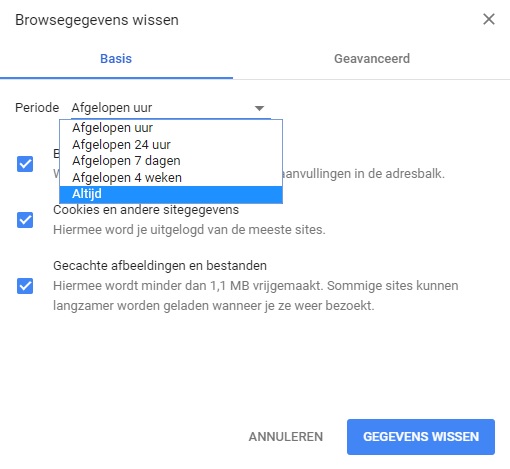
Task: Click Gegevens wissen button
Action: click(421, 437)
